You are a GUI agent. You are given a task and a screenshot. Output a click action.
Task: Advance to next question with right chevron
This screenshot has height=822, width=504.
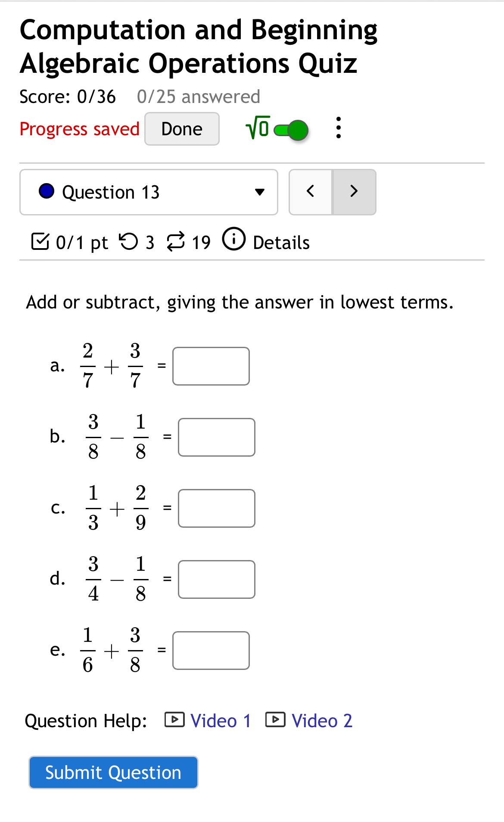(353, 191)
